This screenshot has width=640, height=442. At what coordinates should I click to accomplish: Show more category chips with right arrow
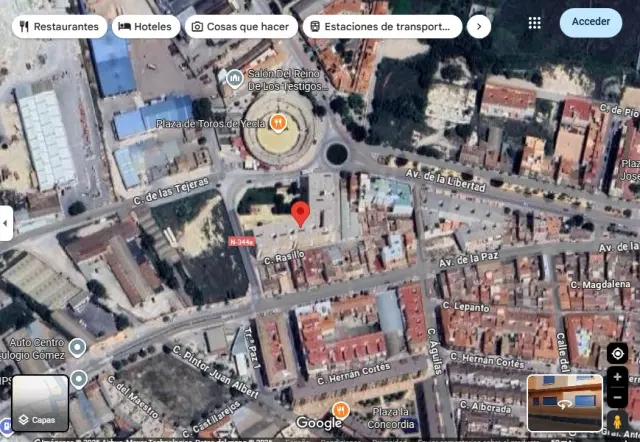coord(479,27)
